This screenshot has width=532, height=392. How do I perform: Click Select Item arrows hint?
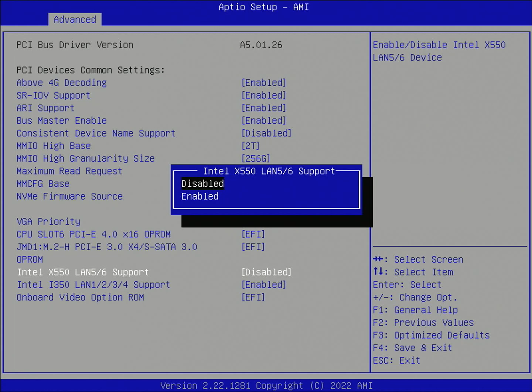click(413, 272)
